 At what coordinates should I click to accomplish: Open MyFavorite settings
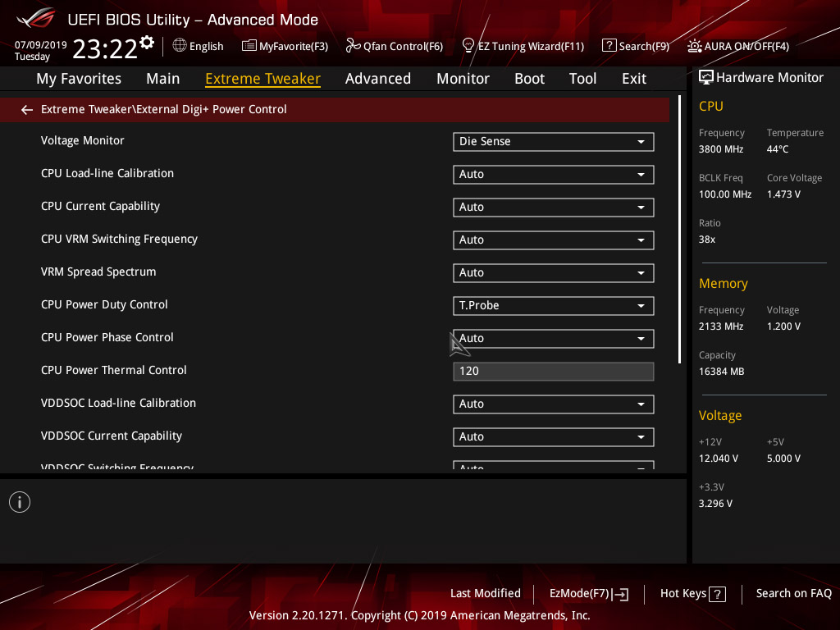point(285,46)
